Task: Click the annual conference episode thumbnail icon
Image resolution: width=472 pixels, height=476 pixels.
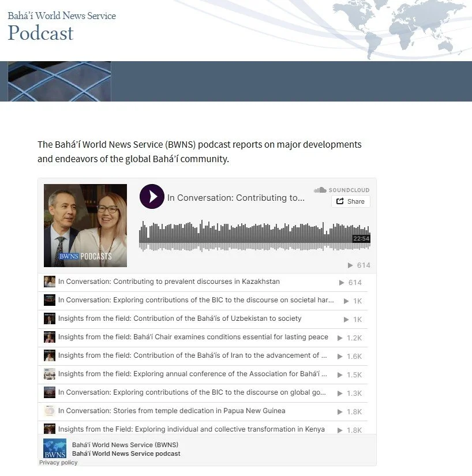Action: [50, 374]
